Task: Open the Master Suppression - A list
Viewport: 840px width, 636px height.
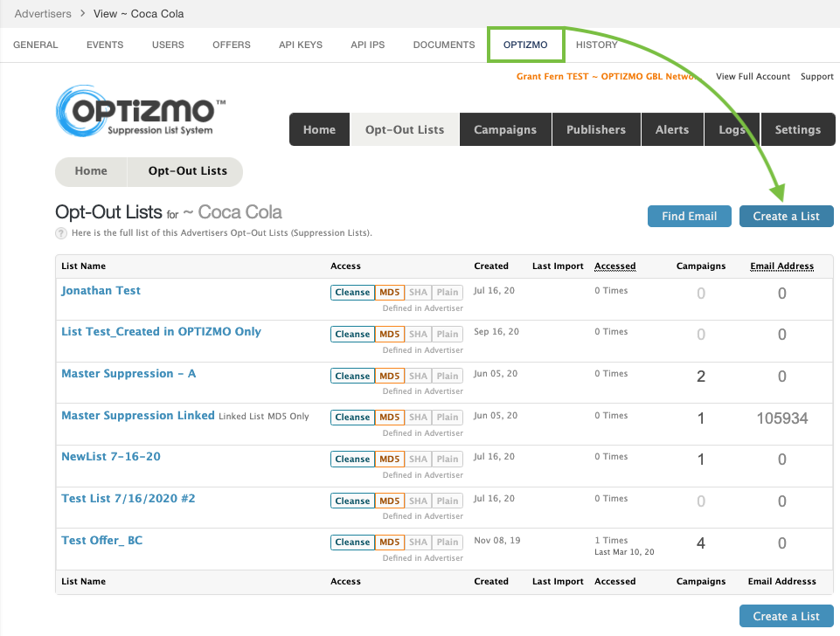Action: tap(128, 374)
